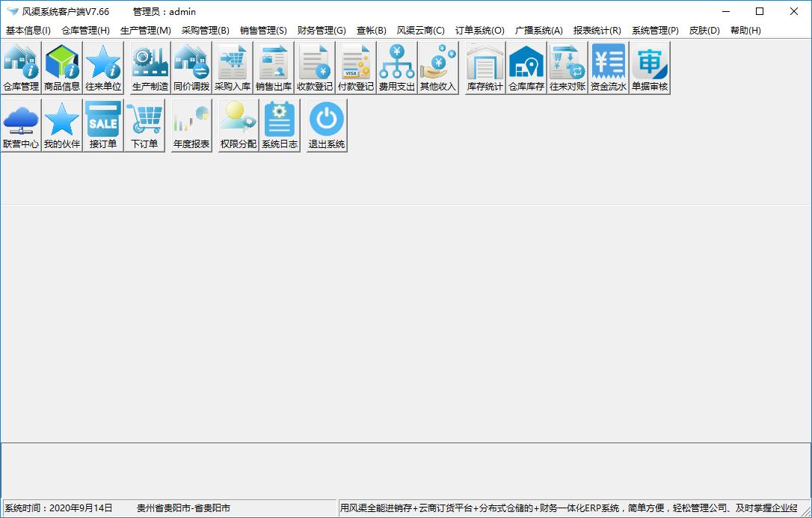The height and width of the screenshot is (518, 812).
Task: Launch 生产制造 factory icon
Action: pyautogui.click(x=150, y=68)
